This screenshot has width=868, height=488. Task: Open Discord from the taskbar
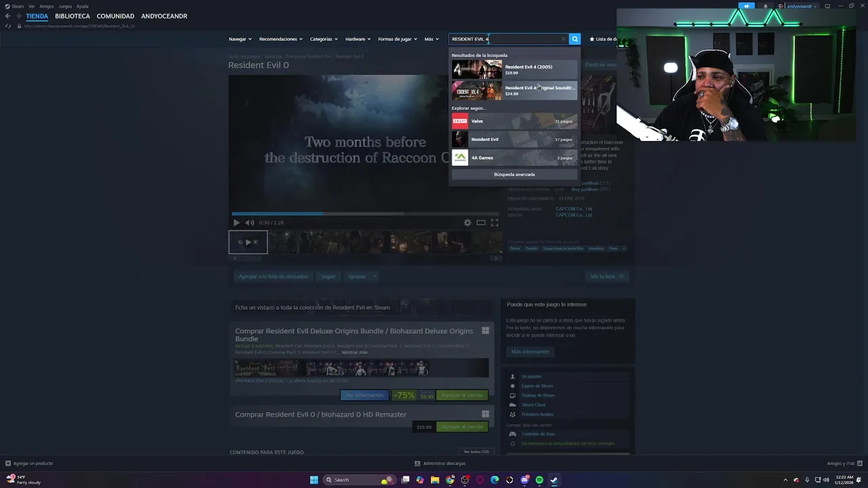[x=524, y=480]
